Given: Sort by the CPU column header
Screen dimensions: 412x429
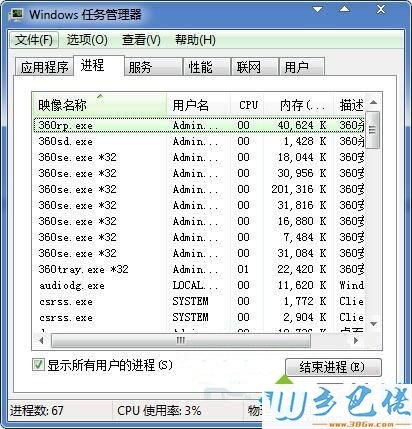Looking at the screenshot, I should pos(248,105).
